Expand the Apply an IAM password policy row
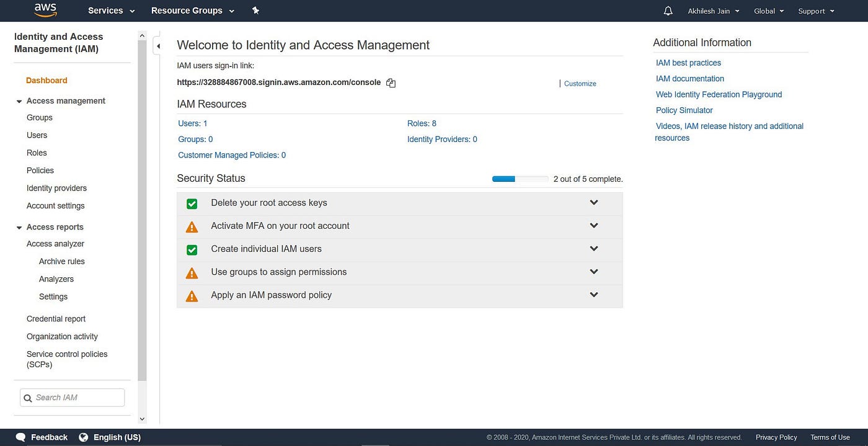 pos(593,295)
